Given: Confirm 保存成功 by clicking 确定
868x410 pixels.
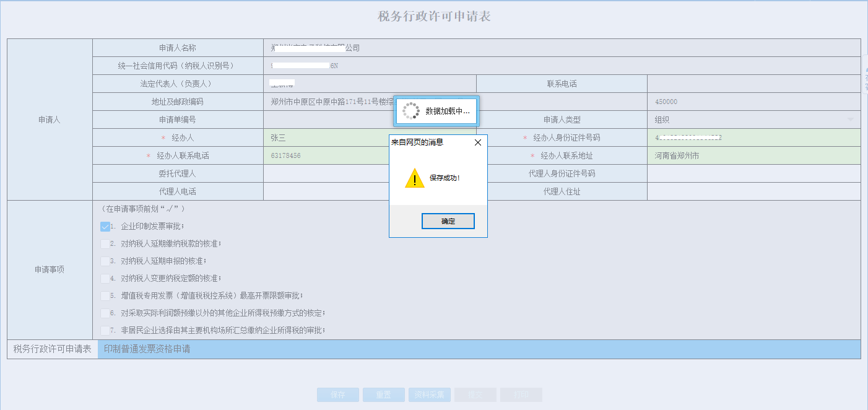Looking at the screenshot, I should click(448, 220).
